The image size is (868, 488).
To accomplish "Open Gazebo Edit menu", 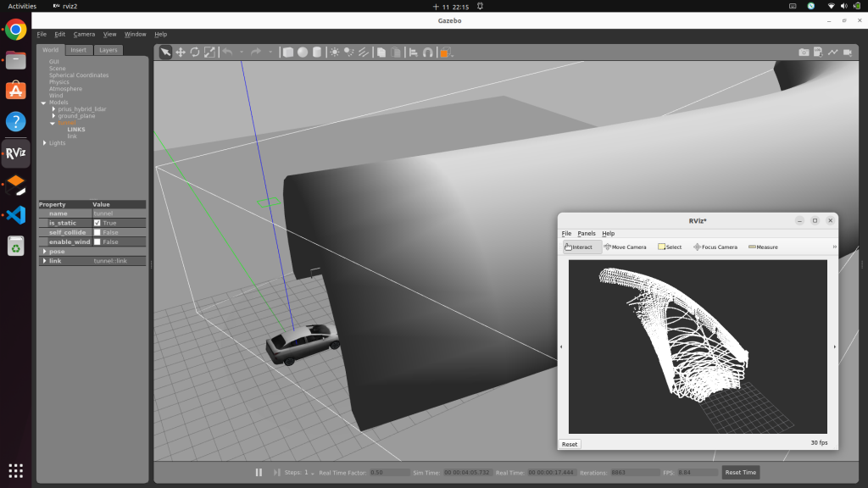I will pos(60,34).
